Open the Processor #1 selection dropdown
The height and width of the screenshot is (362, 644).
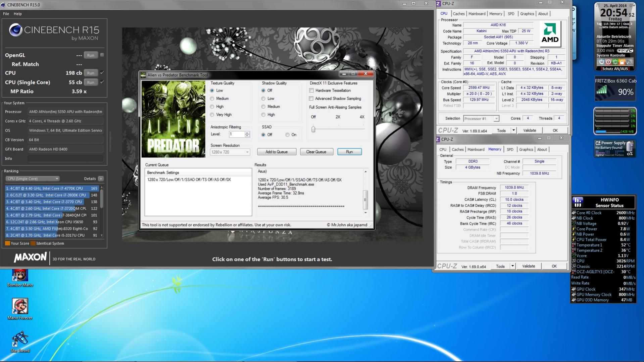pyautogui.click(x=481, y=119)
